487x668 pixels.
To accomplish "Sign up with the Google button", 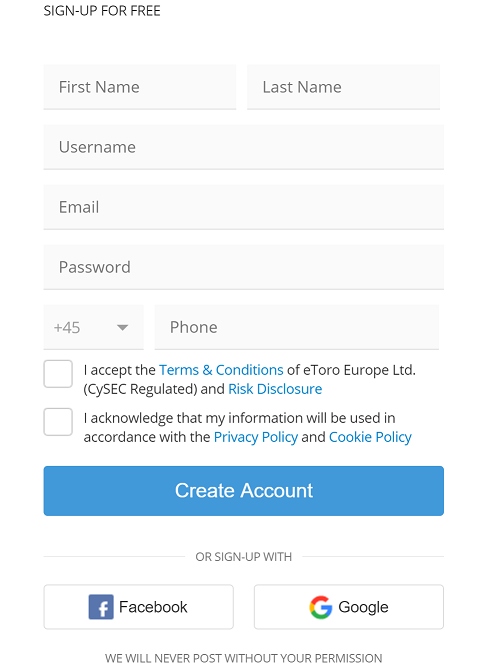I will pyautogui.click(x=349, y=607).
